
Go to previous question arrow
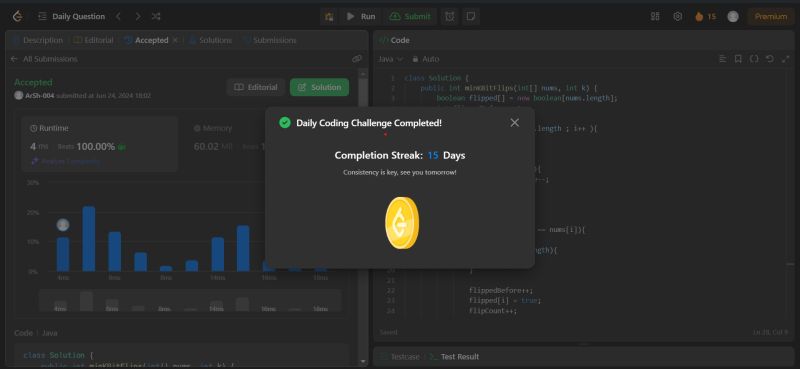(x=118, y=16)
